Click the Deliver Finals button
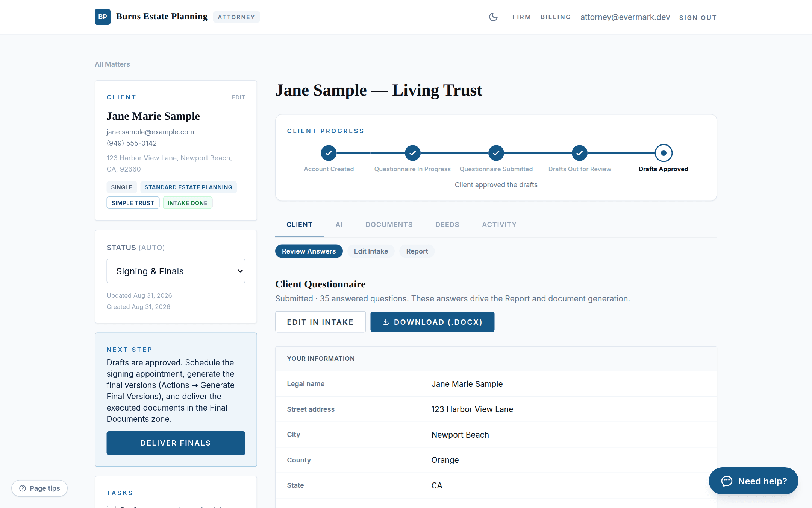 click(x=176, y=443)
